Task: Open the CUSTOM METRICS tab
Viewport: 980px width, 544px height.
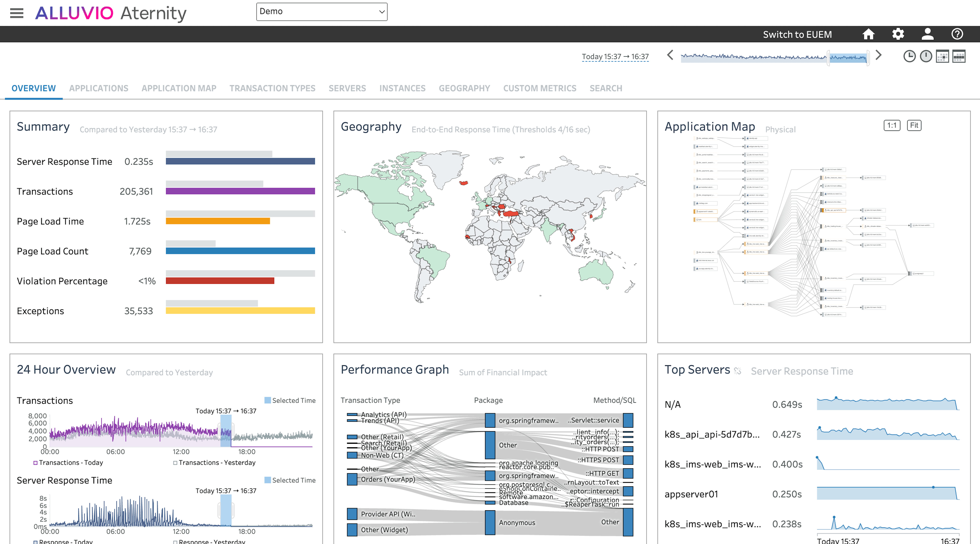Action: (x=540, y=88)
